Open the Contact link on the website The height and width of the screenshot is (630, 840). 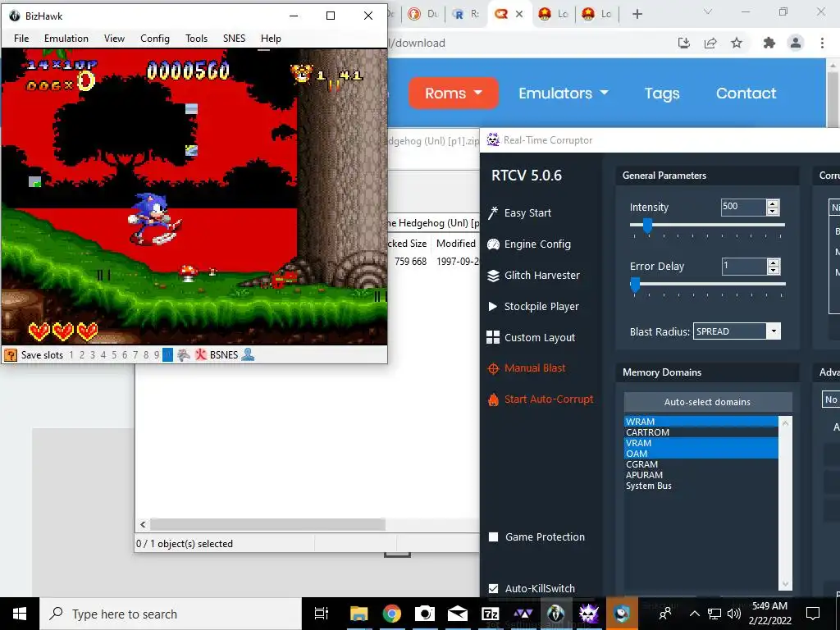point(746,94)
